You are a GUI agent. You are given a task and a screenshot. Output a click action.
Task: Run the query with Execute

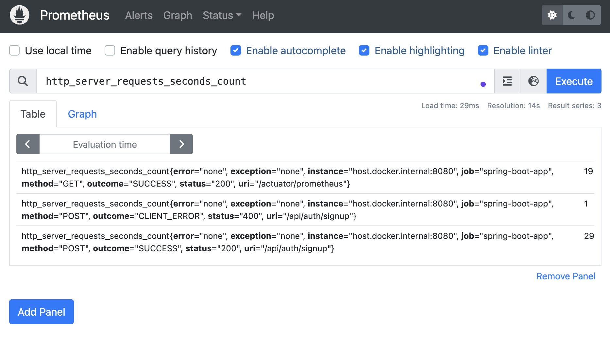pos(574,81)
